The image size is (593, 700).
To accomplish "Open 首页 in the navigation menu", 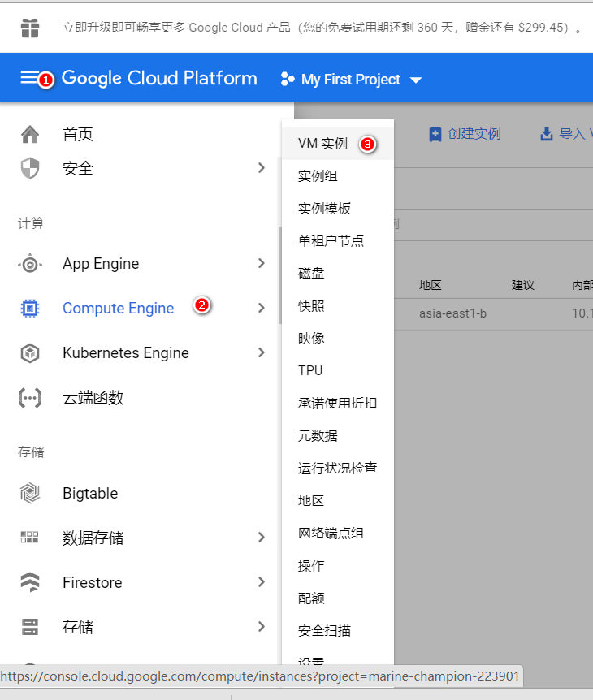I will 78,134.
